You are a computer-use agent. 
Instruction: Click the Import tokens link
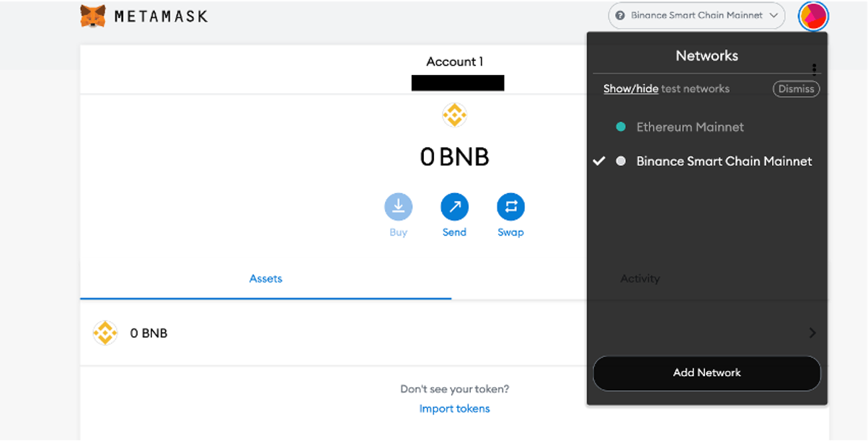(x=454, y=409)
